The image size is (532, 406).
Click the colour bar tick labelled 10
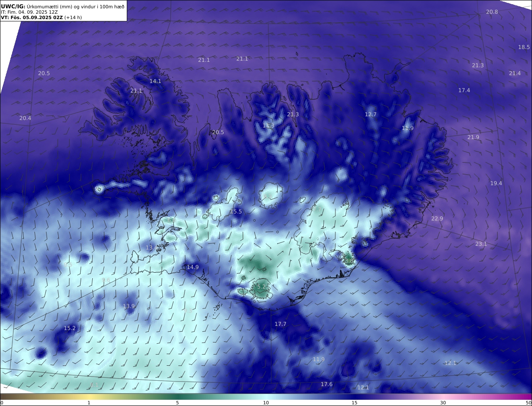point(266,403)
